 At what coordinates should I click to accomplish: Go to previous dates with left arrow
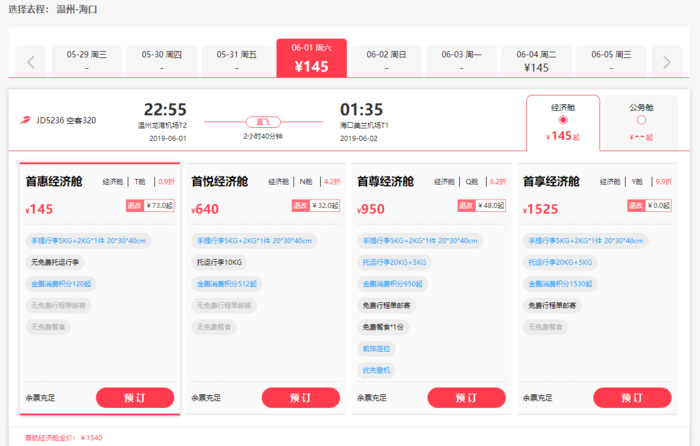(x=30, y=62)
